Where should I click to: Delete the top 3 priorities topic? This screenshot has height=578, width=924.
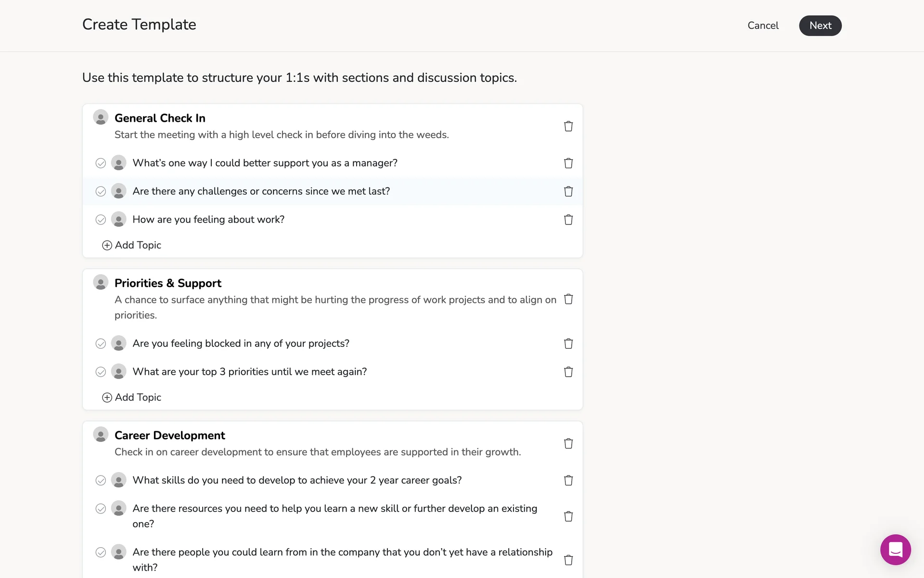pyautogui.click(x=568, y=372)
